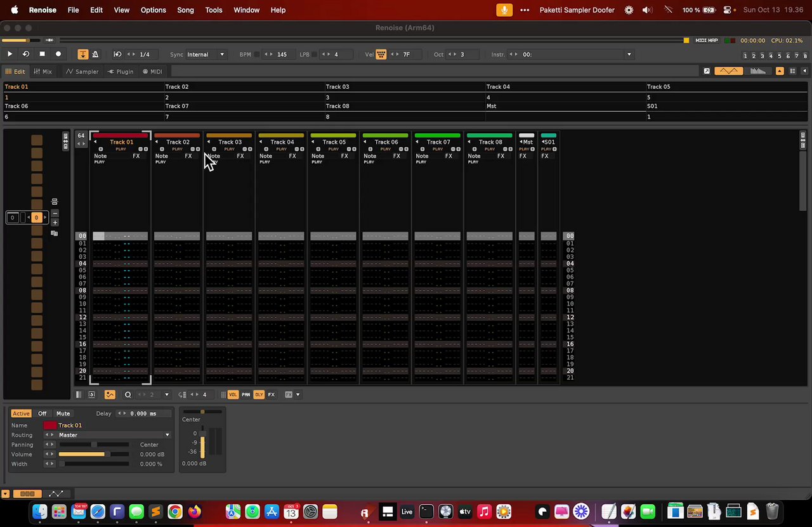Click the Apple menu icon
Screen dimensions: 812x527
14,10
